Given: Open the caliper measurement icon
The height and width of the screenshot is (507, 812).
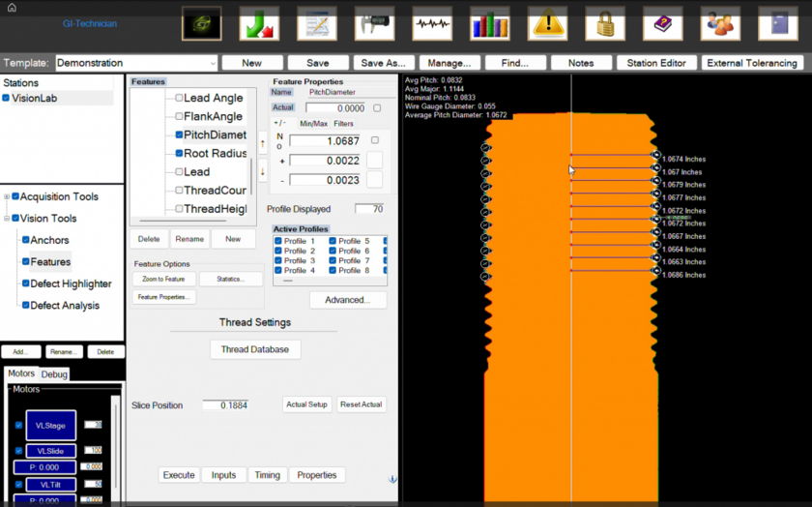Looking at the screenshot, I should click(x=374, y=24).
